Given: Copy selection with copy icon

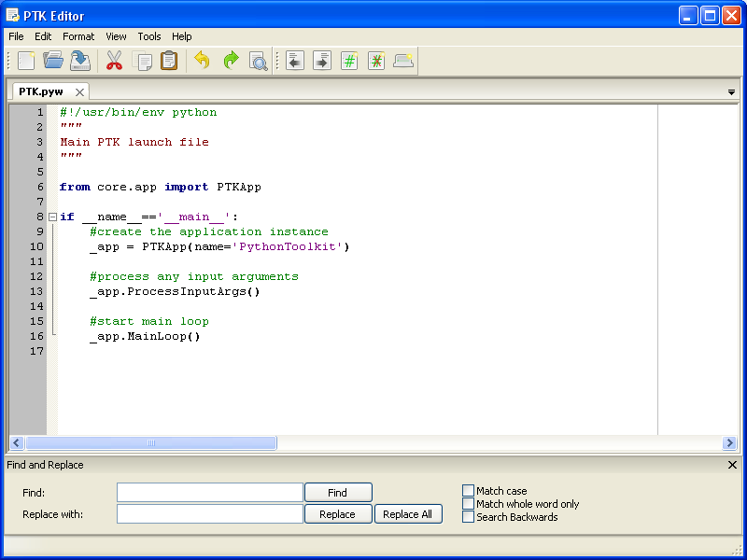Looking at the screenshot, I should tap(142, 61).
